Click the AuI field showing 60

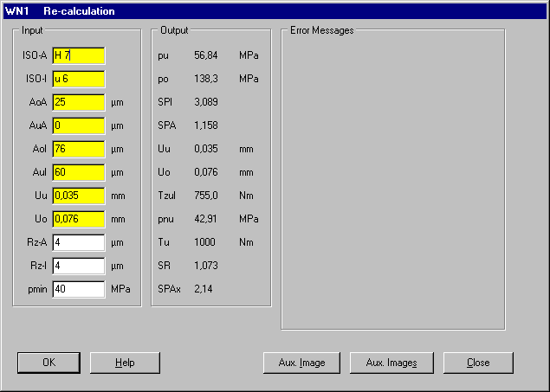[x=78, y=172]
